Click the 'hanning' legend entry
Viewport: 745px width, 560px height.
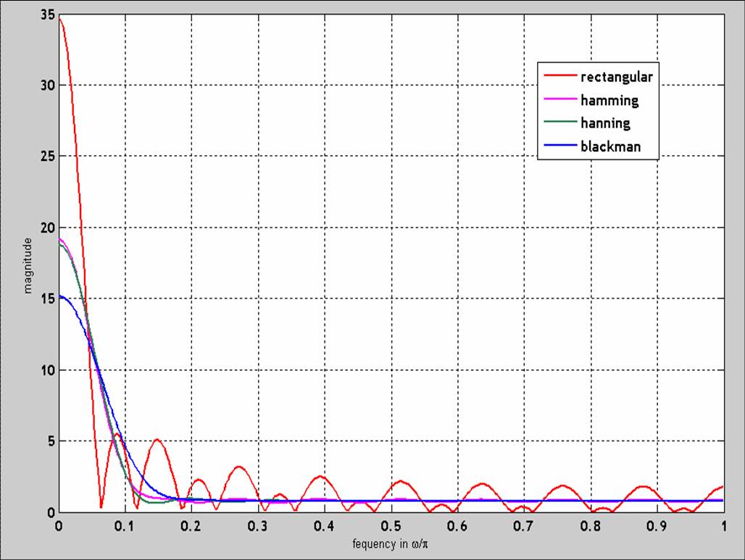click(x=605, y=123)
